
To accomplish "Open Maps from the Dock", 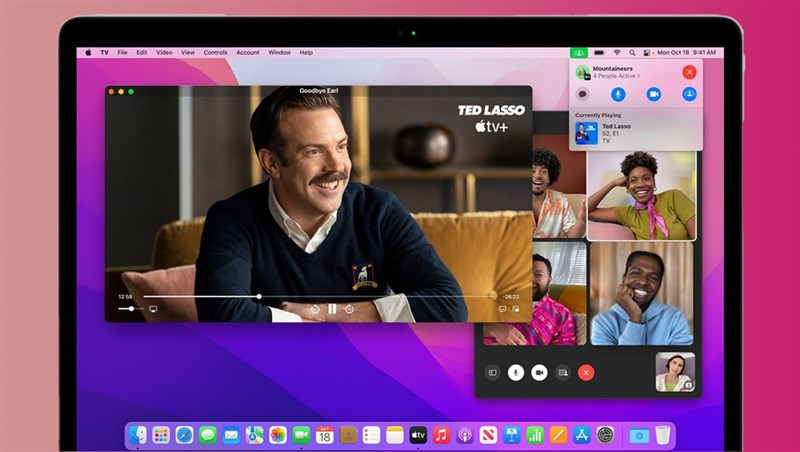I will tap(255, 435).
